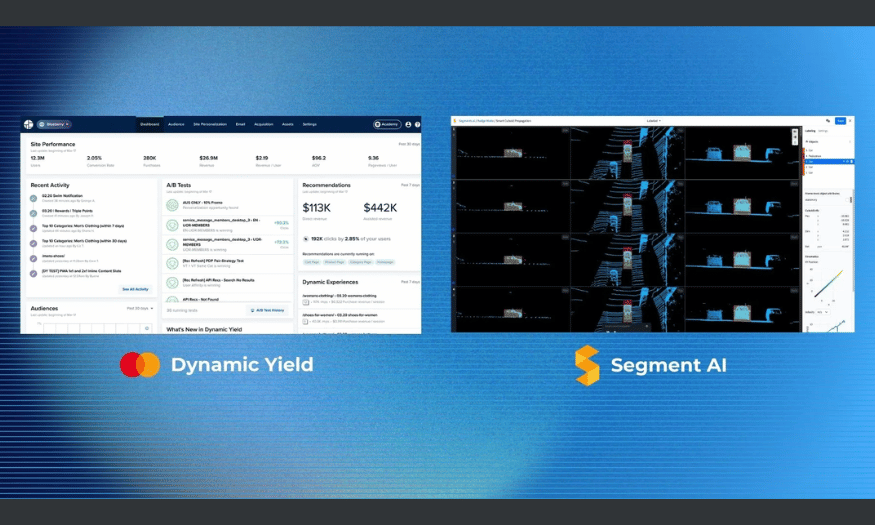This screenshot has width=875, height=525.
Task: Expand the Audiences 'Past 30 days' dropdown
Action: [x=140, y=309]
